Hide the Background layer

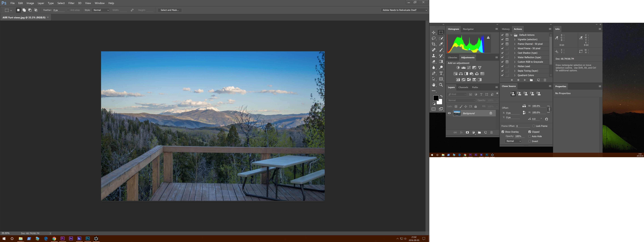(x=449, y=113)
